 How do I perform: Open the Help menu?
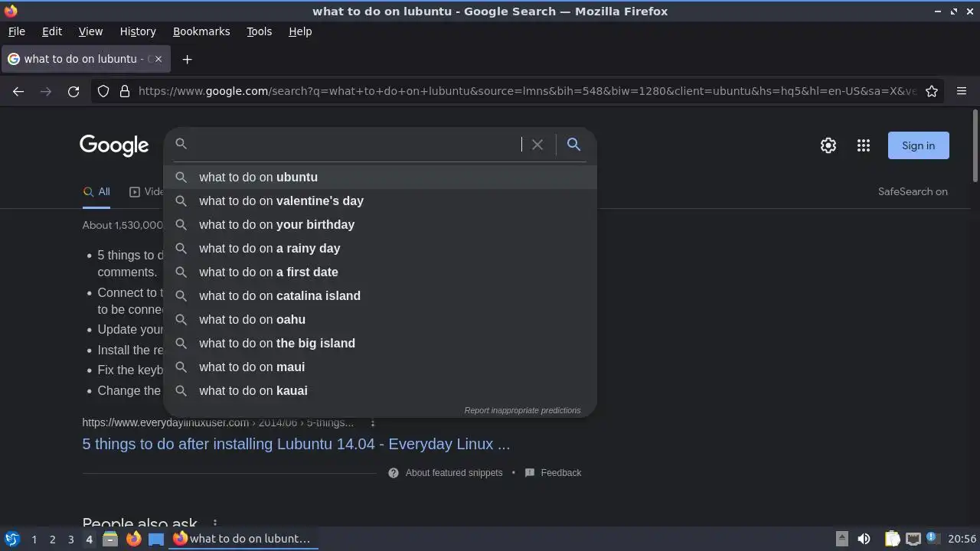(x=300, y=31)
